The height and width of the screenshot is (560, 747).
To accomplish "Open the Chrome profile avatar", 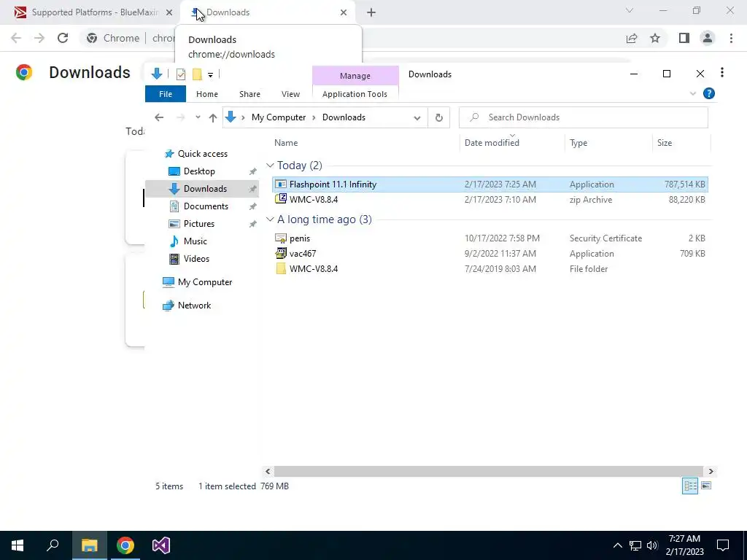I will pos(708,38).
